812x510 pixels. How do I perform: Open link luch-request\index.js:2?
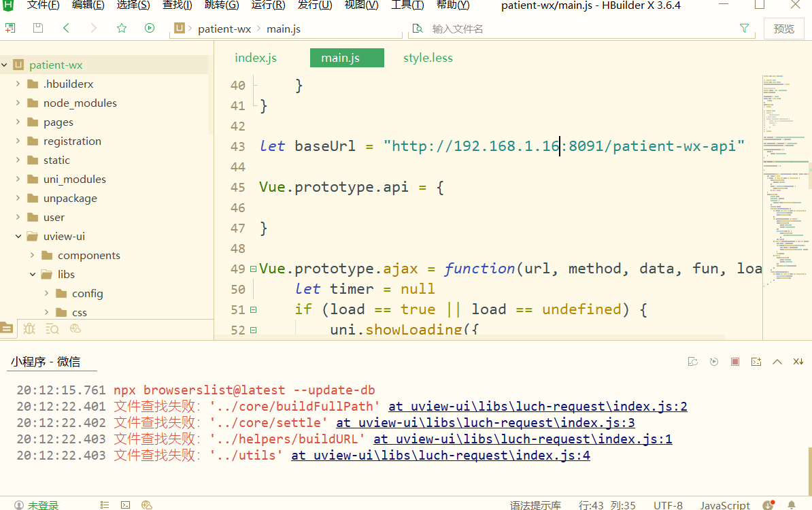538,407
